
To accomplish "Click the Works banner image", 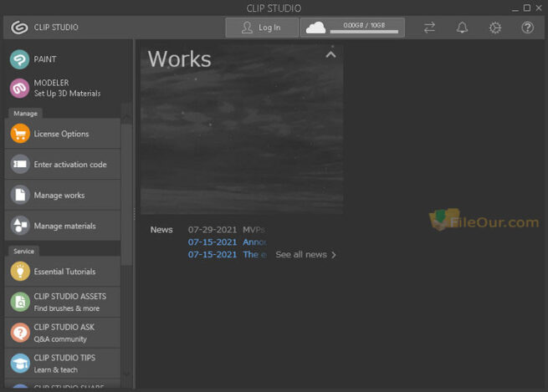I will pyautogui.click(x=241, y=142).
